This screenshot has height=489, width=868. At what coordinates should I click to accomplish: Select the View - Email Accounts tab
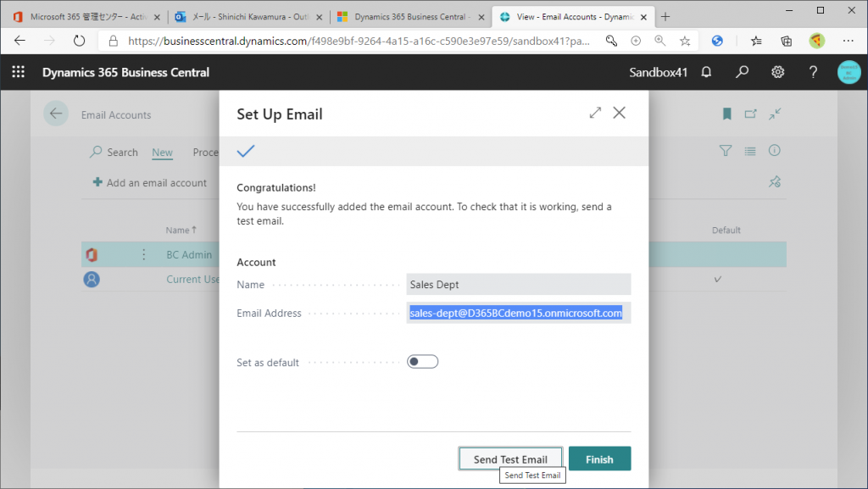coord(574,17)
